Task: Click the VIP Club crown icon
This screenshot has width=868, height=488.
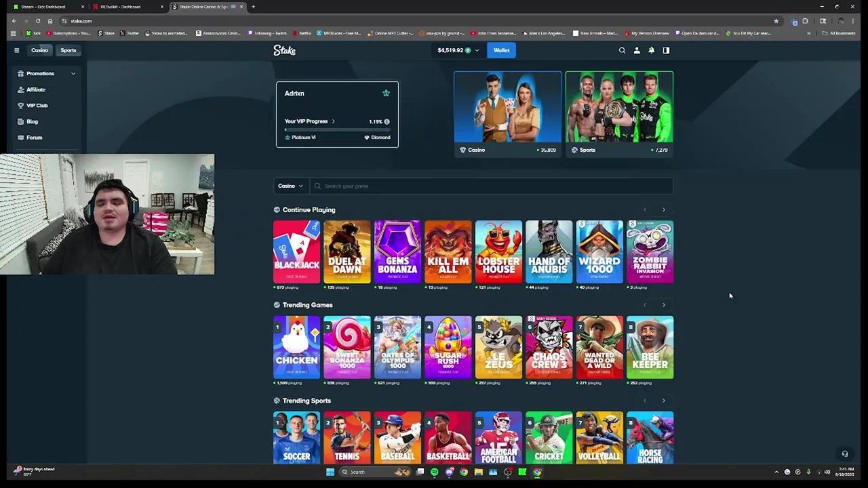Action: tap(20, 105)
